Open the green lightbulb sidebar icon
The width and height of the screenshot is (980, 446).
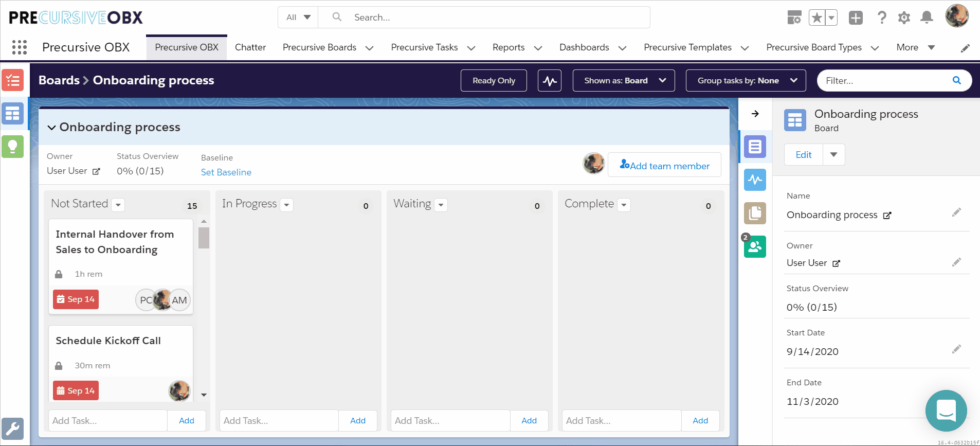click(x=13, y=147)
